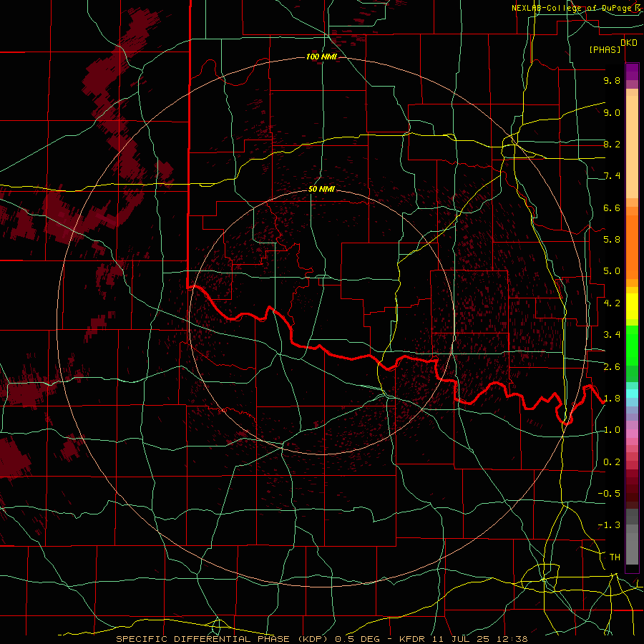Pick the purple segment atop the color bar
This screenshot has width=644, height=644.
[632, 72]
